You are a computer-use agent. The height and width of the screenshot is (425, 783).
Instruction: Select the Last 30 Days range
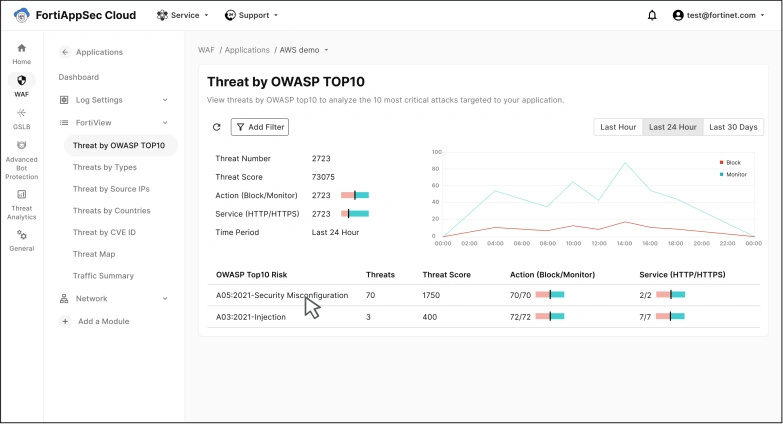[732, 127]
